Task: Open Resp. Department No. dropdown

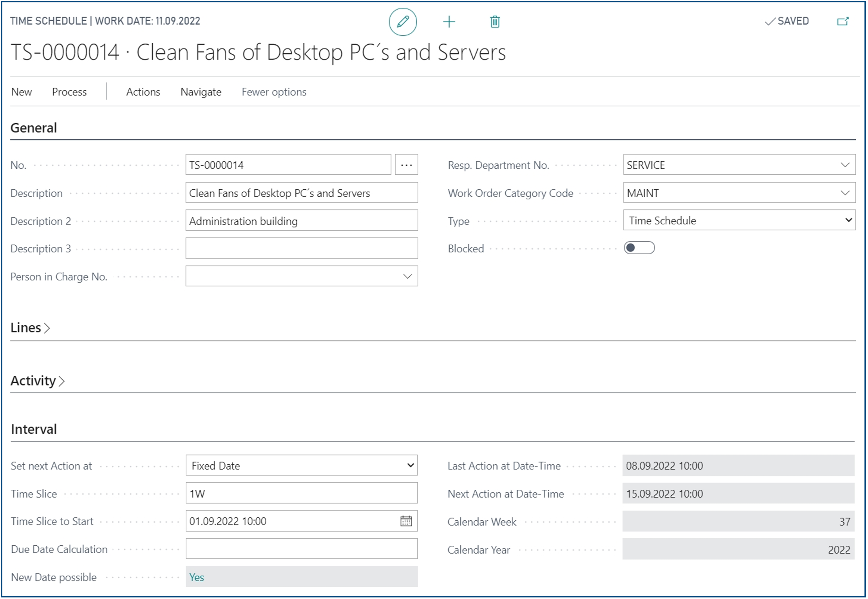Action: (845, 165)
